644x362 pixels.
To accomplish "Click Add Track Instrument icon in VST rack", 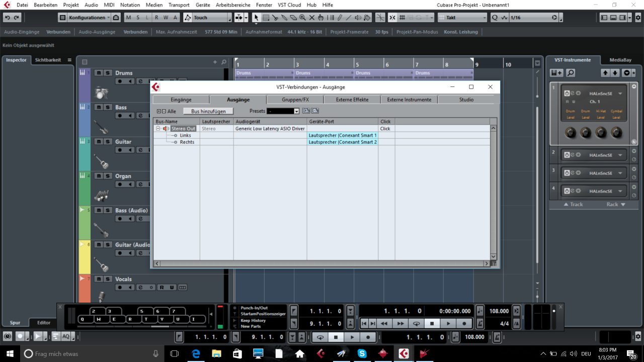I will 556,73.
